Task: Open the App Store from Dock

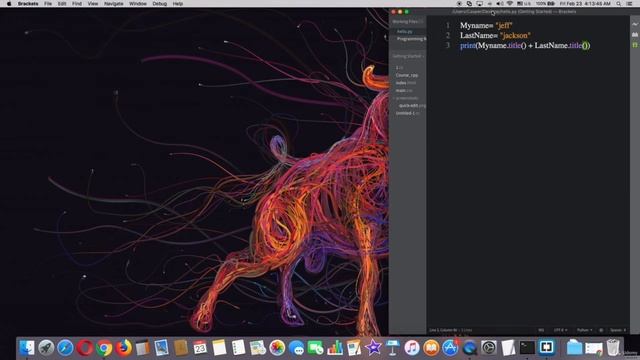Action: tap(450, 348)
